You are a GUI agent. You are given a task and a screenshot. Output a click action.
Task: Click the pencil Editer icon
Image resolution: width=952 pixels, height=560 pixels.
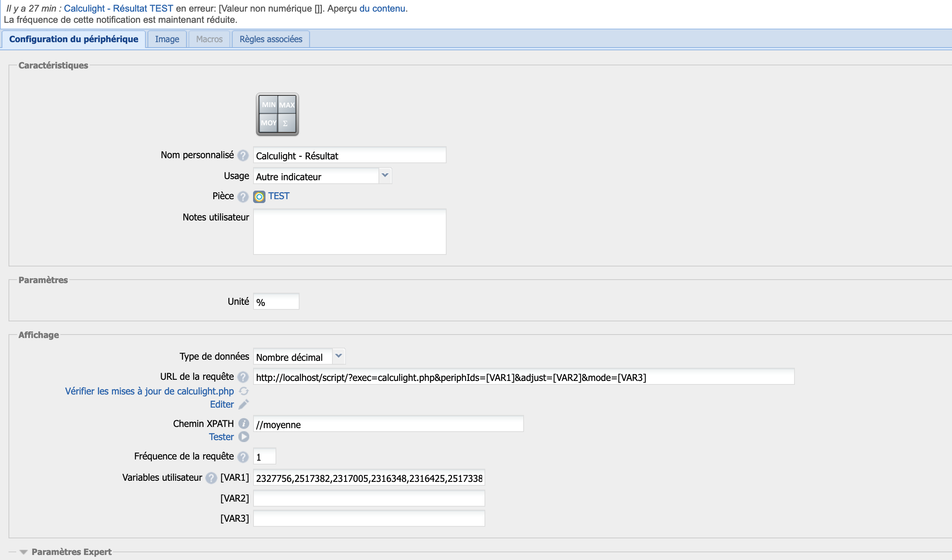(244, 405)
